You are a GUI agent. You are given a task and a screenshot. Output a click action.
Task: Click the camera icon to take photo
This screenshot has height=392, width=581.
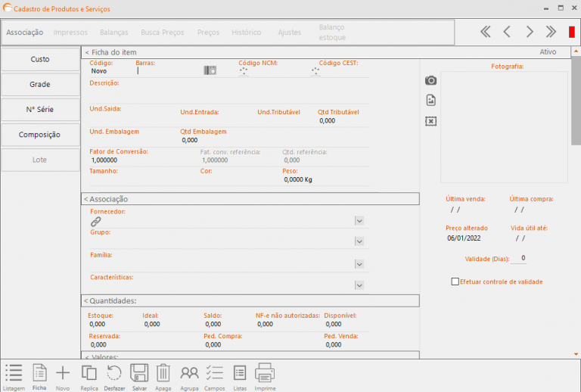click(x=430, y=80)
